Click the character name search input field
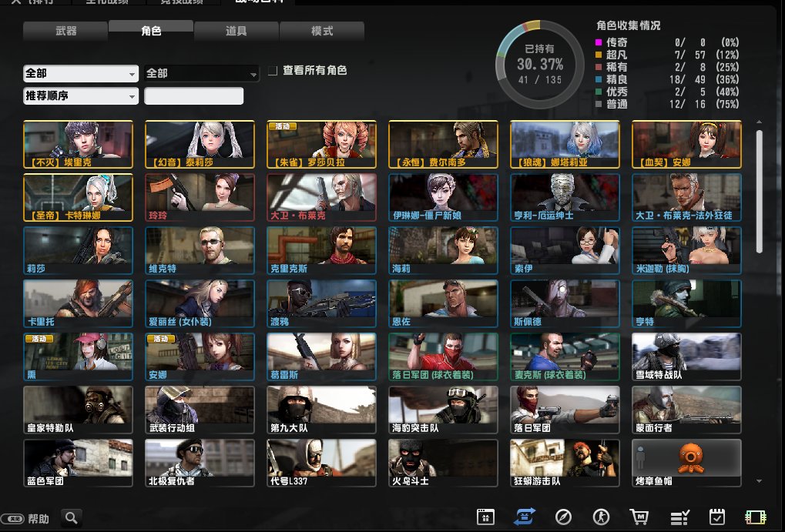 coord(194,96)
